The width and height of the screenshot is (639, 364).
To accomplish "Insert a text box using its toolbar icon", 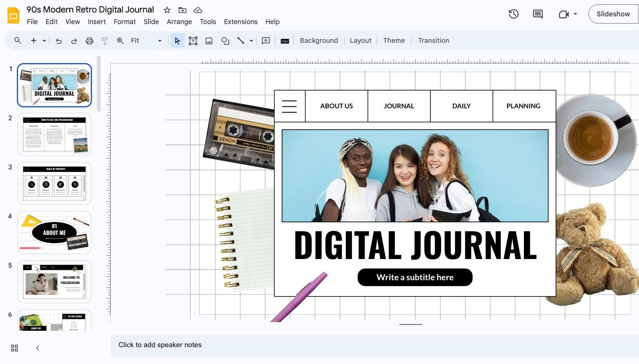I will pos(193,40).
